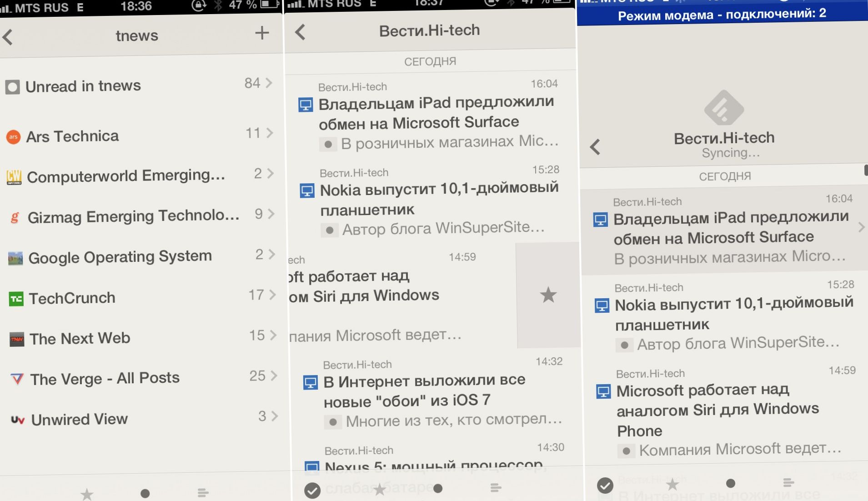Viewport: 868px width, 501px height.
Task: Expand chevron on Unwired View row
Action: (x=274, y=416)
